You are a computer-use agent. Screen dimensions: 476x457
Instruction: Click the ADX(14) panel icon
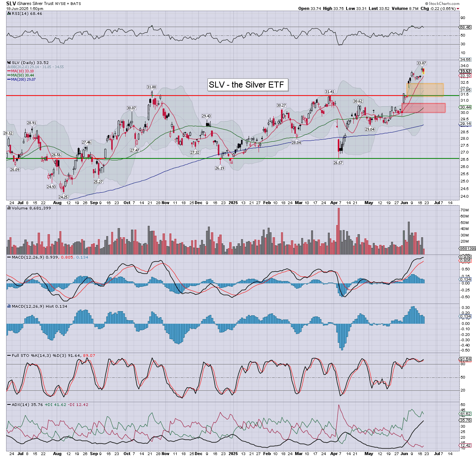pyautogui.click(x=9, y=404)
